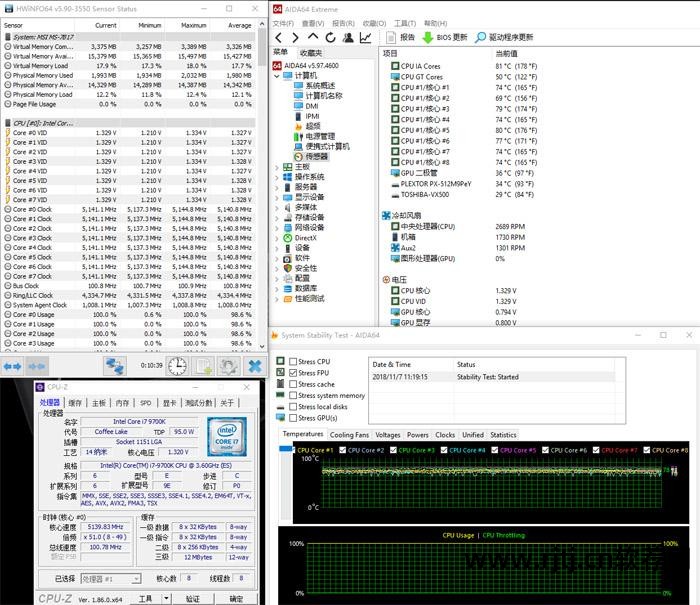Click CPU-Z 确定 OK button

point(236,599)
